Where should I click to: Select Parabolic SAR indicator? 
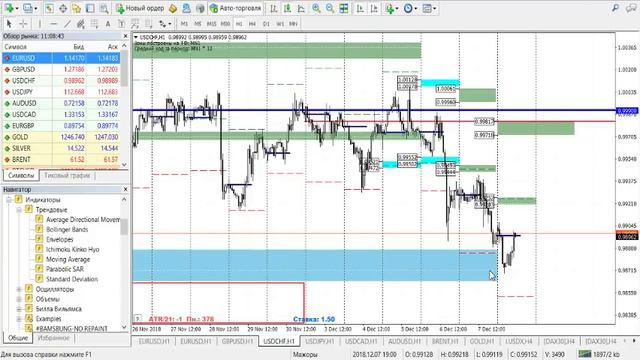(x=64, y=269)
